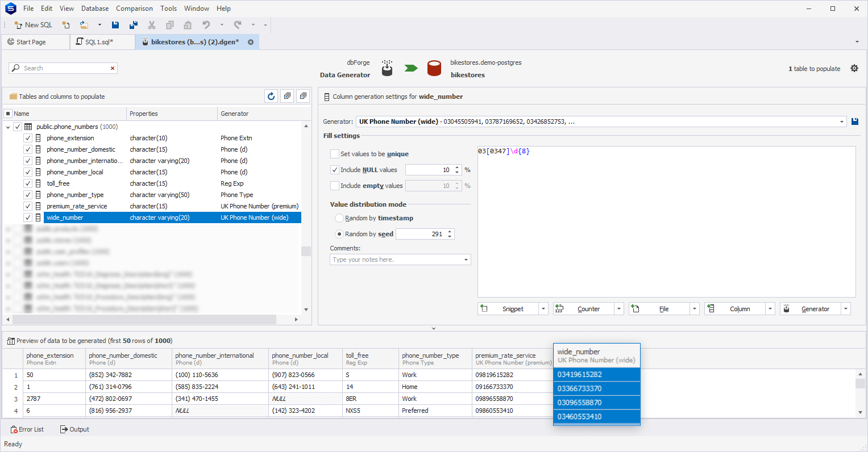Click the open file folder icon
Screen dimensions: 868x452
84,25
